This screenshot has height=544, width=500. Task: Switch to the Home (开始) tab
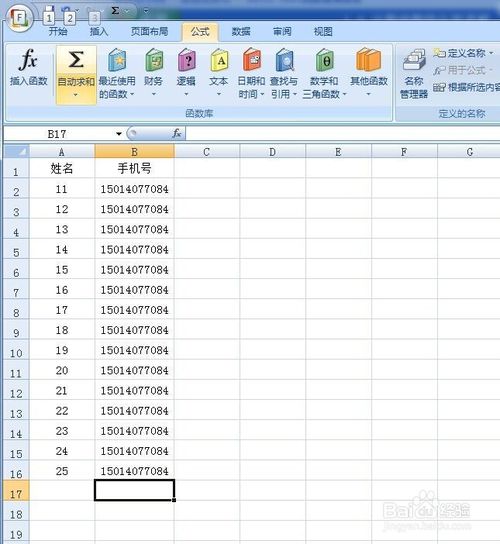click(x=58, y=32)
